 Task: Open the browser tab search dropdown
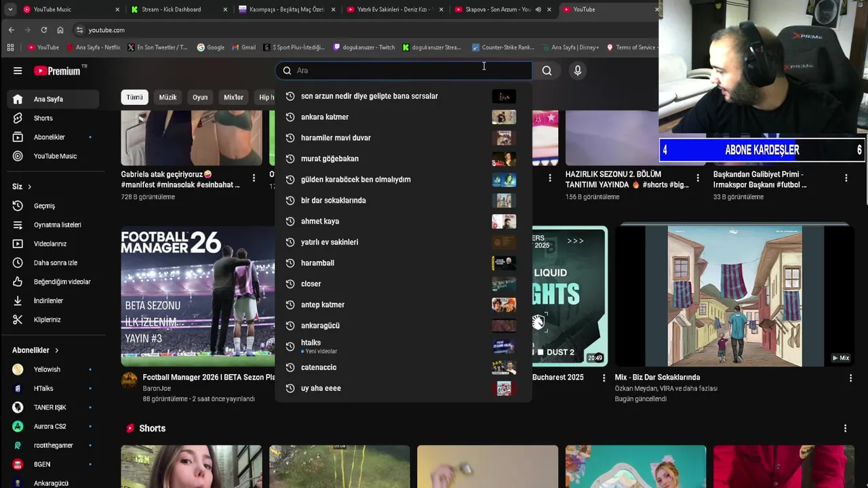tap(10, 9)
